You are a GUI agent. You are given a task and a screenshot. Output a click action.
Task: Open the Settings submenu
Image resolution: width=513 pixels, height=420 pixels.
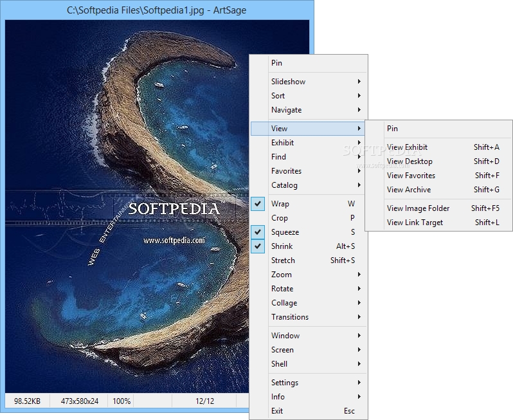click(309, 382)
